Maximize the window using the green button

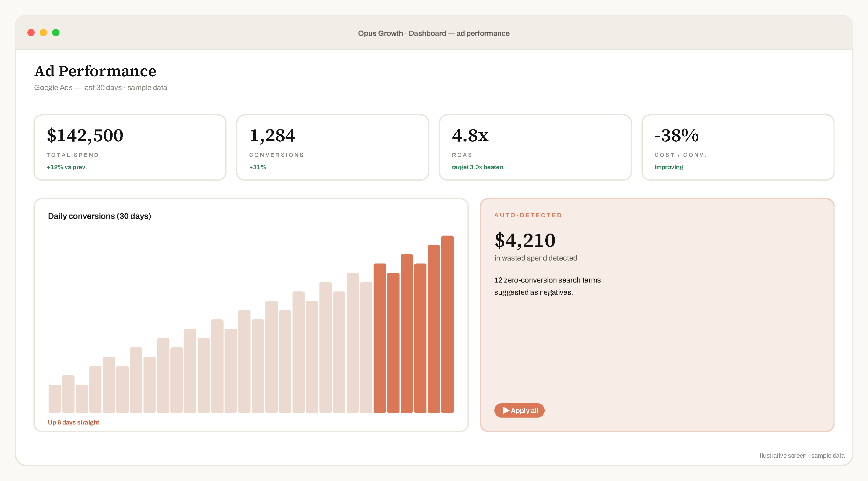pyautogui.click(x=56, y=33)
